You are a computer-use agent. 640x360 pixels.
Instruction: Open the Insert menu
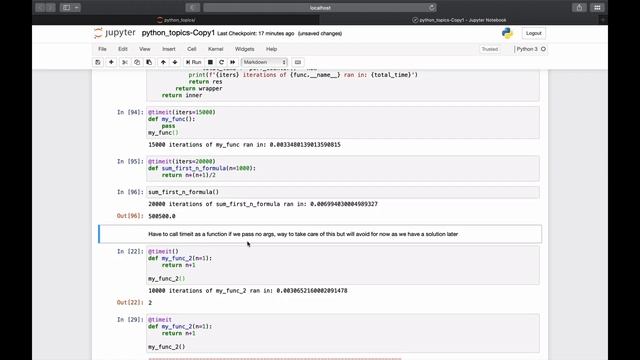[x=169, y=49]
